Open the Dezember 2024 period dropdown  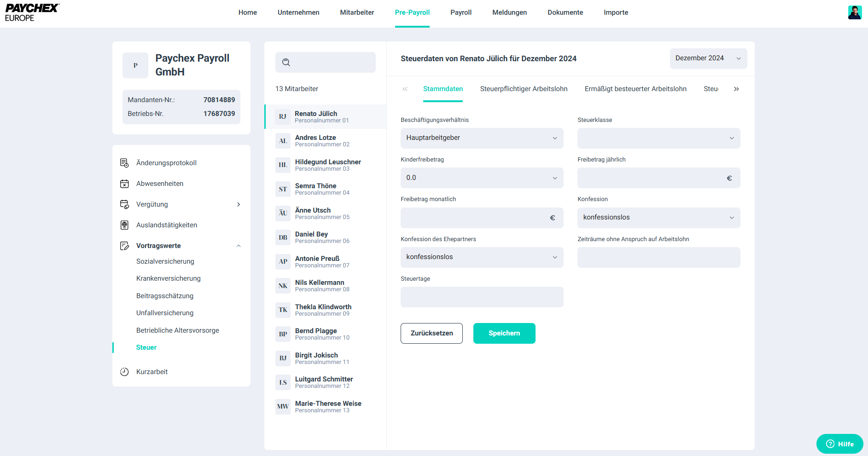point(708,58)
